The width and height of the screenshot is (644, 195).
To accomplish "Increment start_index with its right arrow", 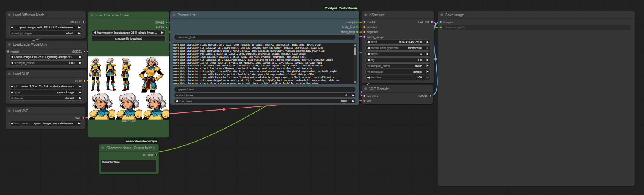I will tap(353, 95).
